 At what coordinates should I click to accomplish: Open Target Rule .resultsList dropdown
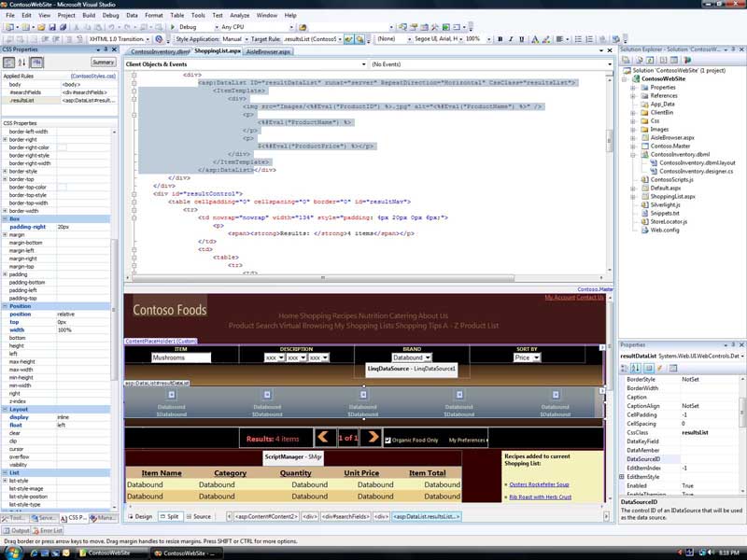340,39
